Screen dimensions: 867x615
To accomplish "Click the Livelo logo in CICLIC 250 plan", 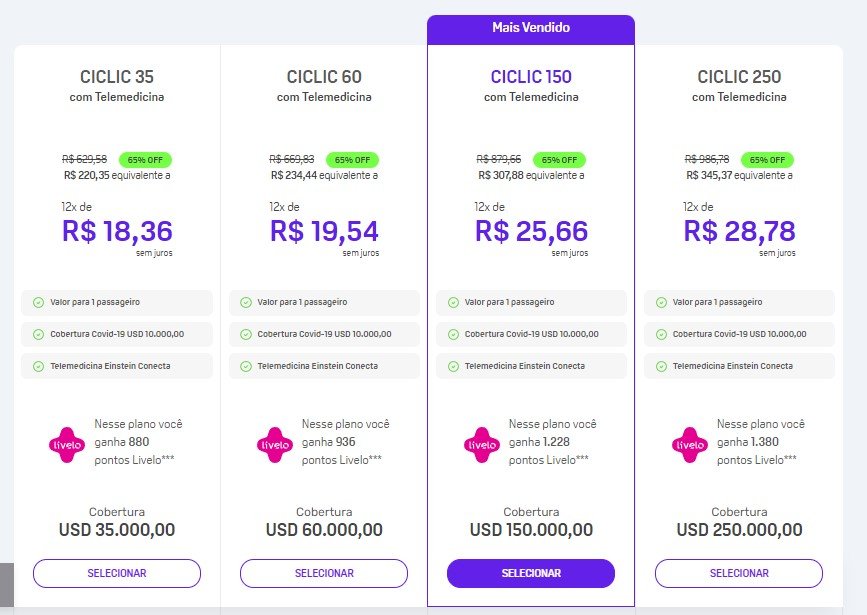I will point(690,445).
